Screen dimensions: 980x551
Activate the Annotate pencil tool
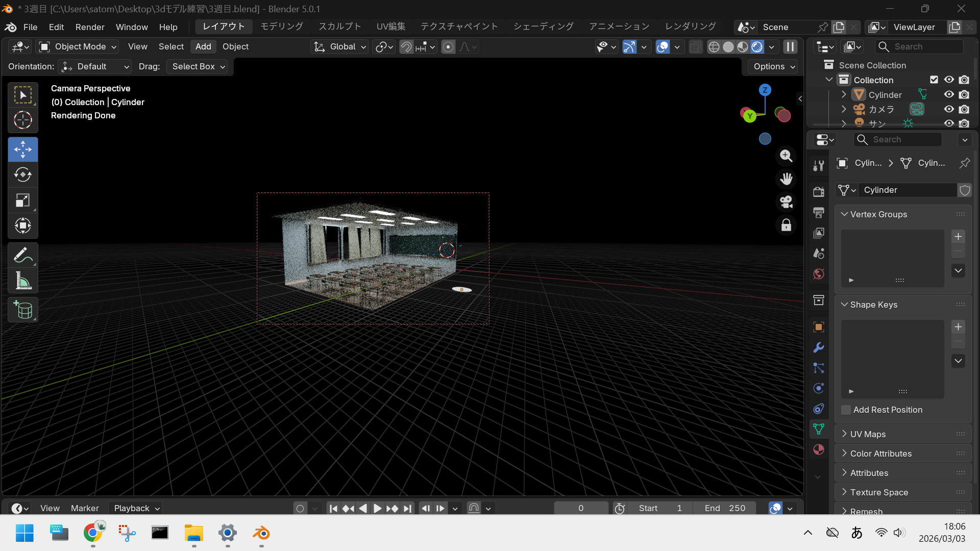point(22,255)
